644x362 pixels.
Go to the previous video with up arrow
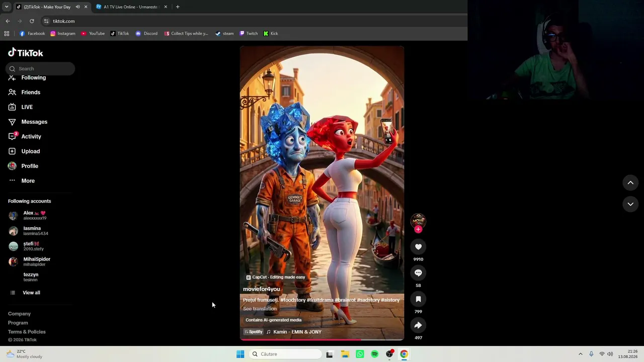point(630,183)
